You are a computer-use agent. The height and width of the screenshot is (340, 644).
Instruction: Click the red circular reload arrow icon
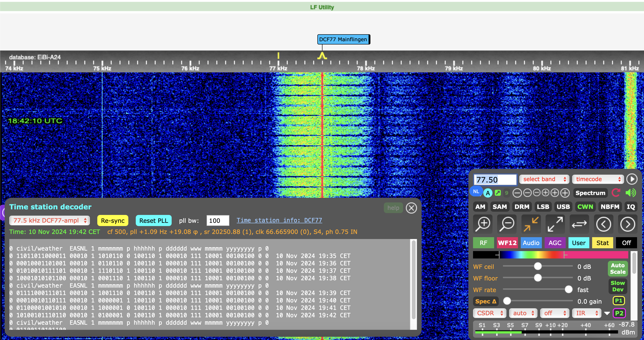coord(616,193)
